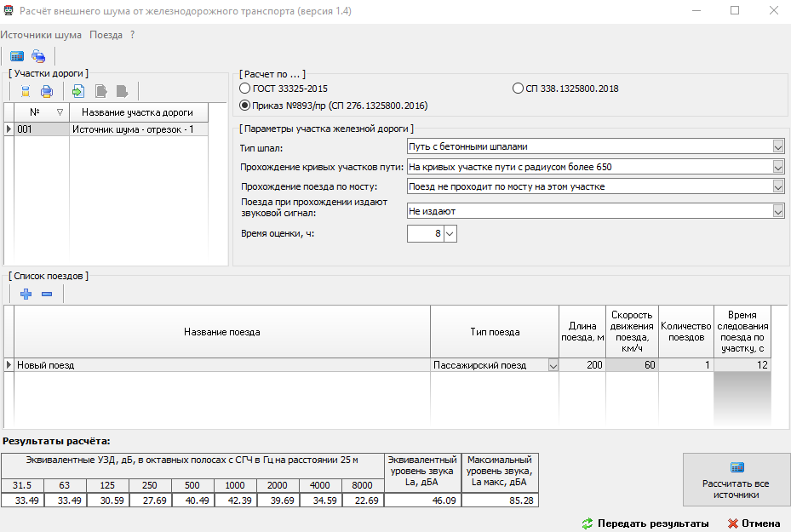Click the green arrow import document icon
Screen dimensions: 791x532
click(x=78, y=91)
